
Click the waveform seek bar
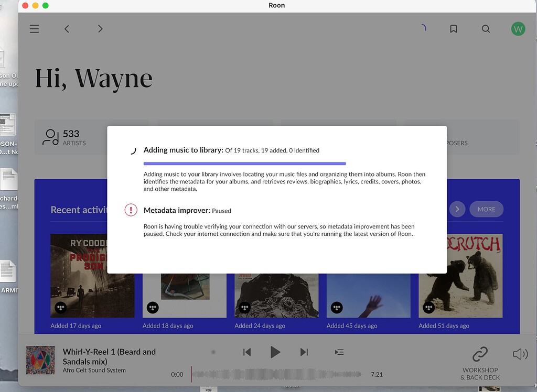276,374
